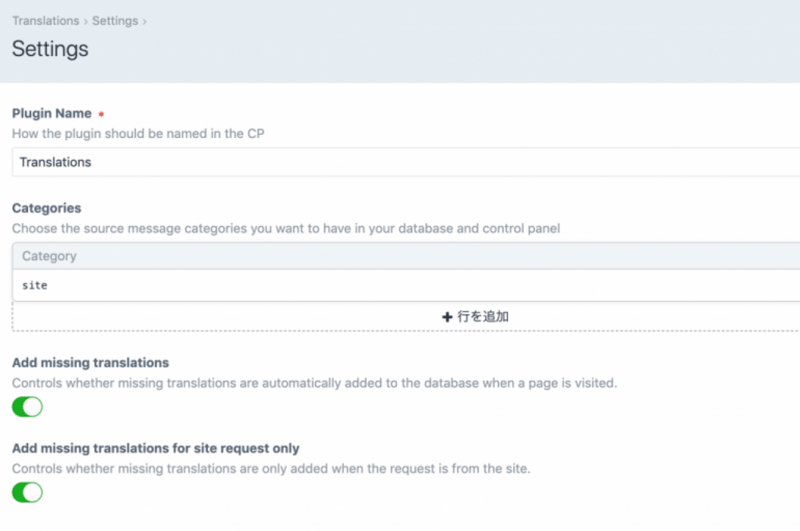
Task: Click the breadcrumb chevron after Translations
Action: tap(86, 21)
